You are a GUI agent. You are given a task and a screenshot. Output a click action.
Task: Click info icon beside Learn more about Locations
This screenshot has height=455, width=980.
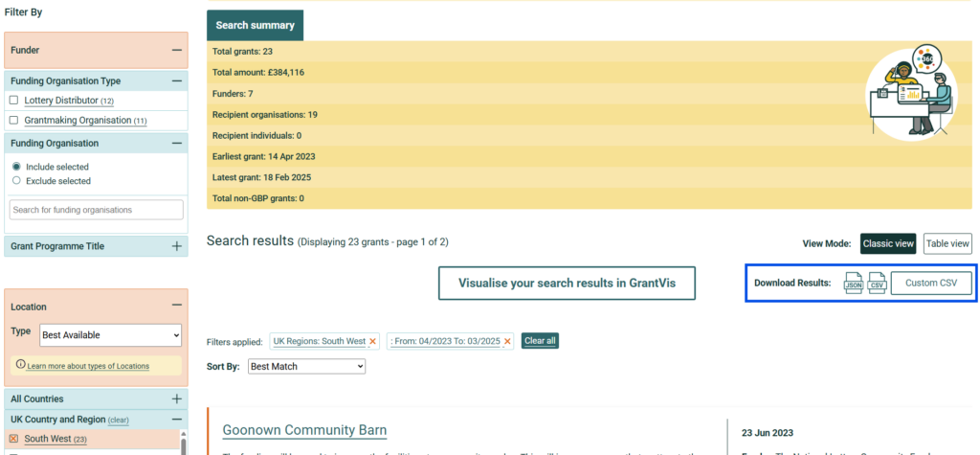(x=20, y=366)
